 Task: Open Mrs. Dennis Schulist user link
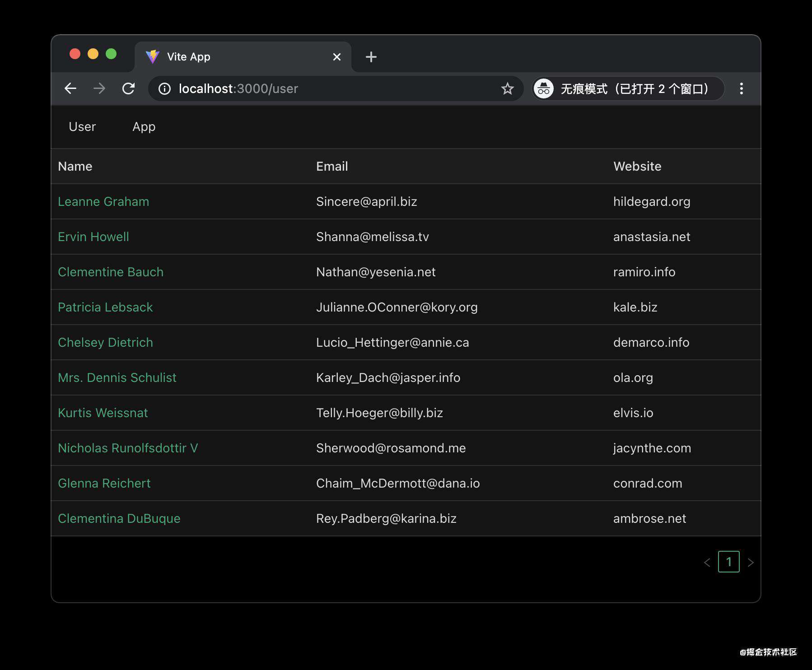tap(117, 378)
